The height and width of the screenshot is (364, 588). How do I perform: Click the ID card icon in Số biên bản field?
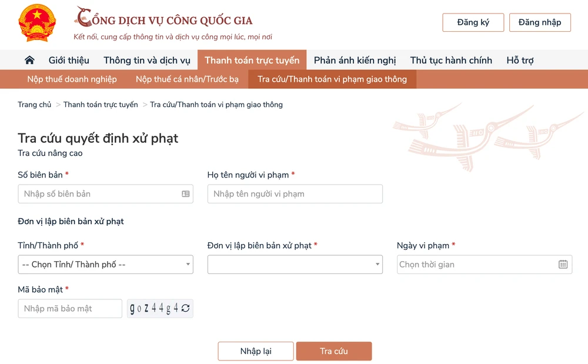pos(186,193)
